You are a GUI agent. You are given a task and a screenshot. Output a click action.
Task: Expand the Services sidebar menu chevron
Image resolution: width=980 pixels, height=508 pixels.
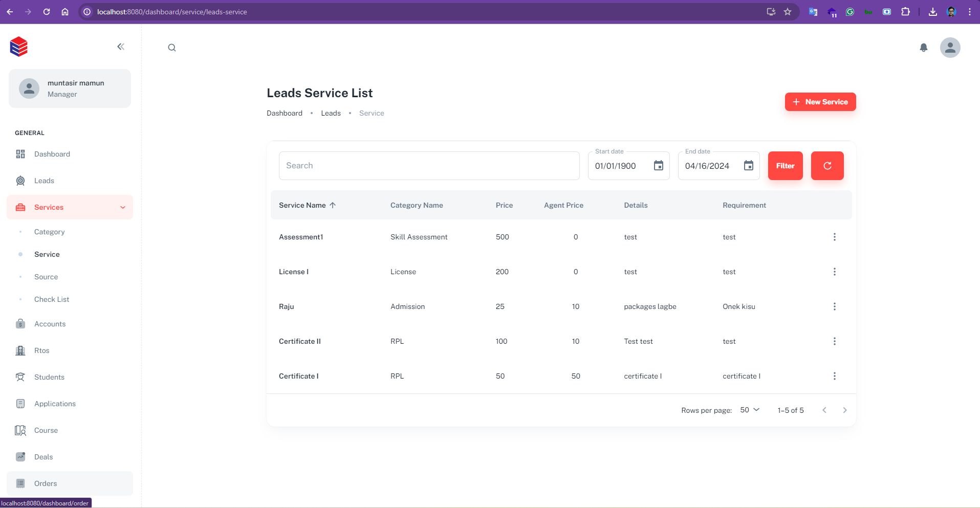(x=123, y=207)
